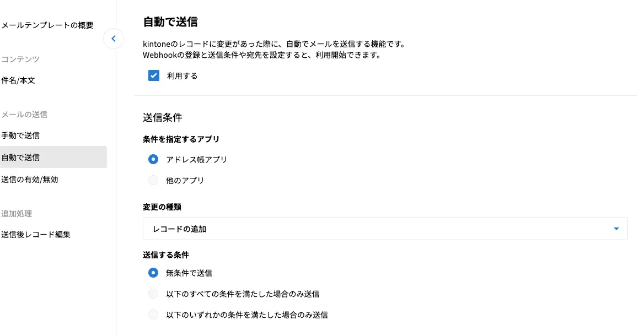Viewport: 644px width, 336px height.
Task: Click the 無条件で送信 option label text
Action: pos(189,272)
